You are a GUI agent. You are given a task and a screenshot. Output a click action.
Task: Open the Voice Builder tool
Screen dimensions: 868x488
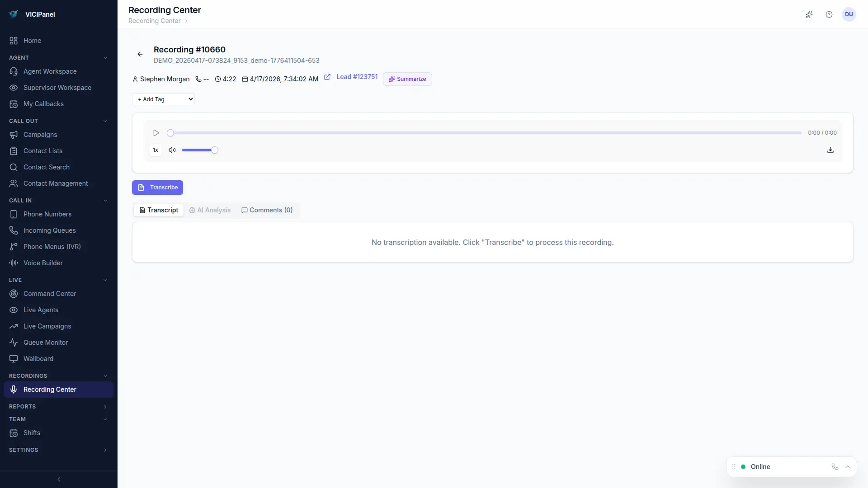(42, 263)
